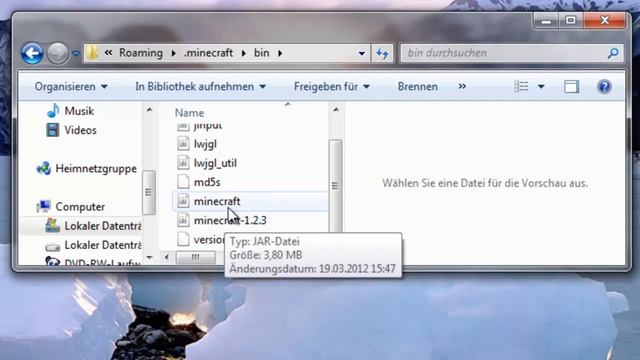Open the view options dropdown arrow
The width and height of the screenshot is (640, 360).
tap(541, 87)
